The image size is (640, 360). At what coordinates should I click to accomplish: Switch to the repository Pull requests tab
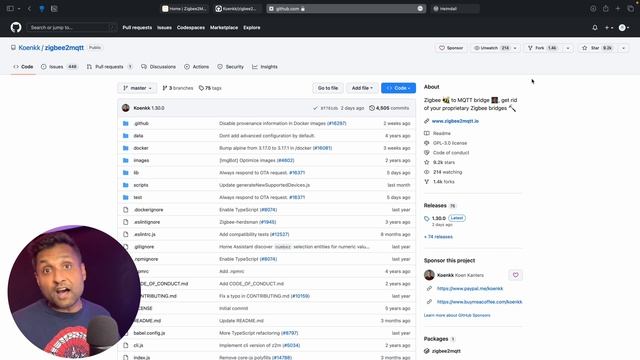tap(109, 67)
